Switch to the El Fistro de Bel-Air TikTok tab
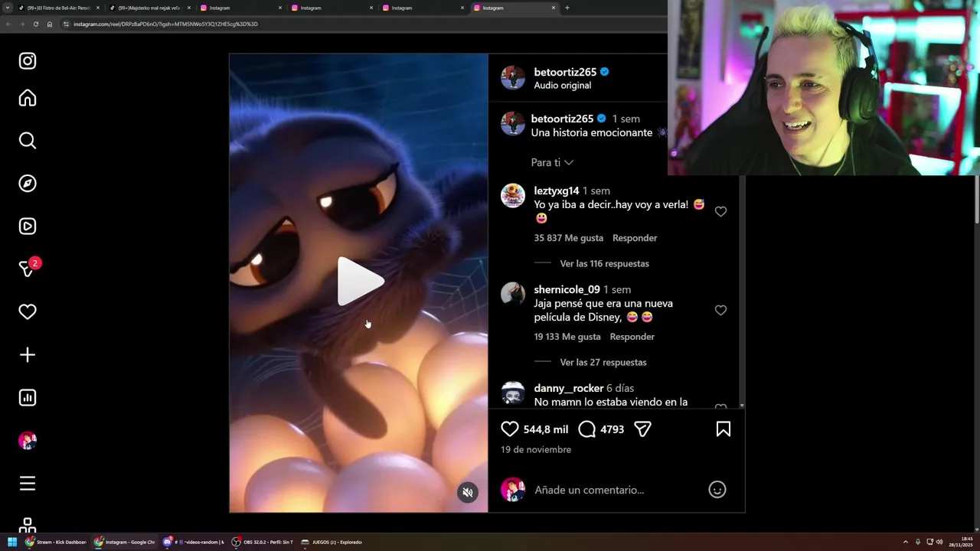The image size is (980, 551). [60, 8]
